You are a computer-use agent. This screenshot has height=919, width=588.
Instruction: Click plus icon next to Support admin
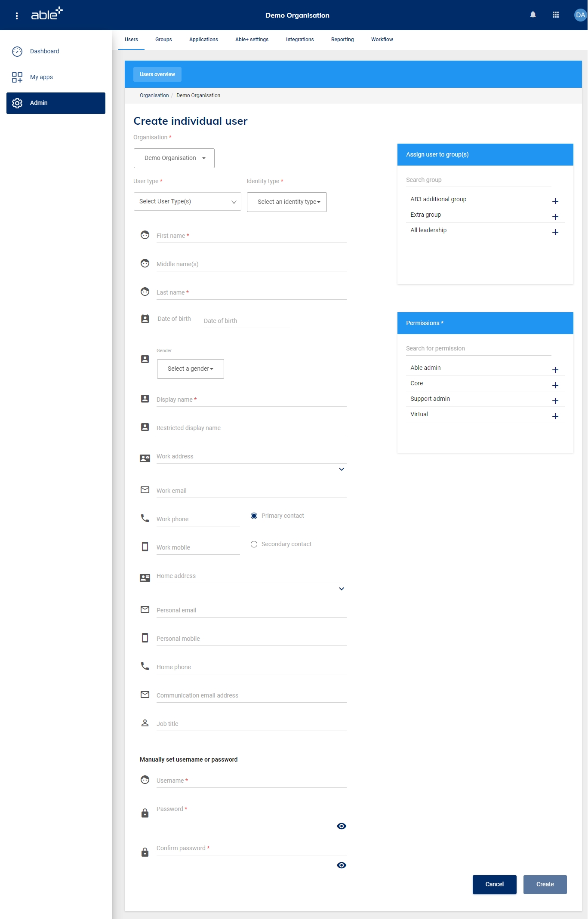[555, 401]
